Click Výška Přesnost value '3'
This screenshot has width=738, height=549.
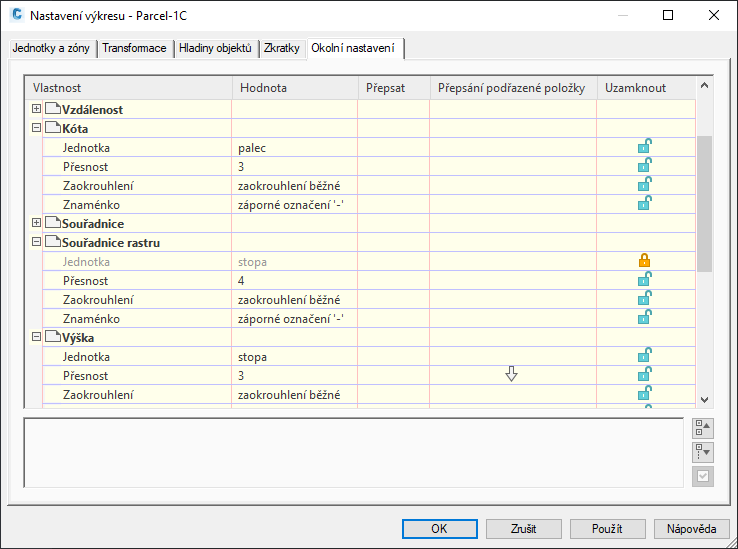click(x=241, y=376)
